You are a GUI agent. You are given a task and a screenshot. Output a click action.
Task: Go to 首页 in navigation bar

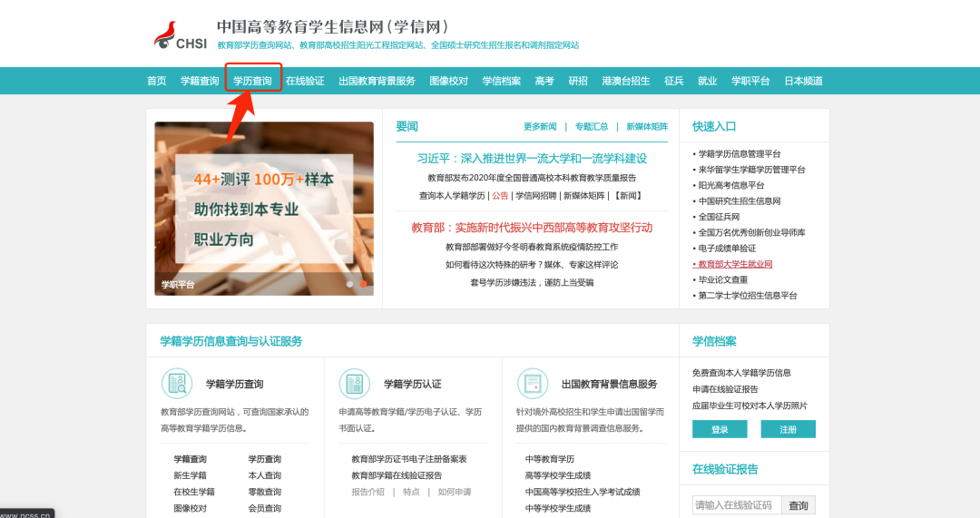156,81
